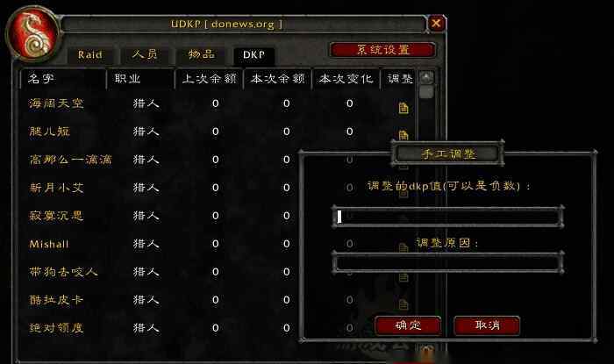Open the 人员 tab

pyautogui.click(x=145, y=54)
